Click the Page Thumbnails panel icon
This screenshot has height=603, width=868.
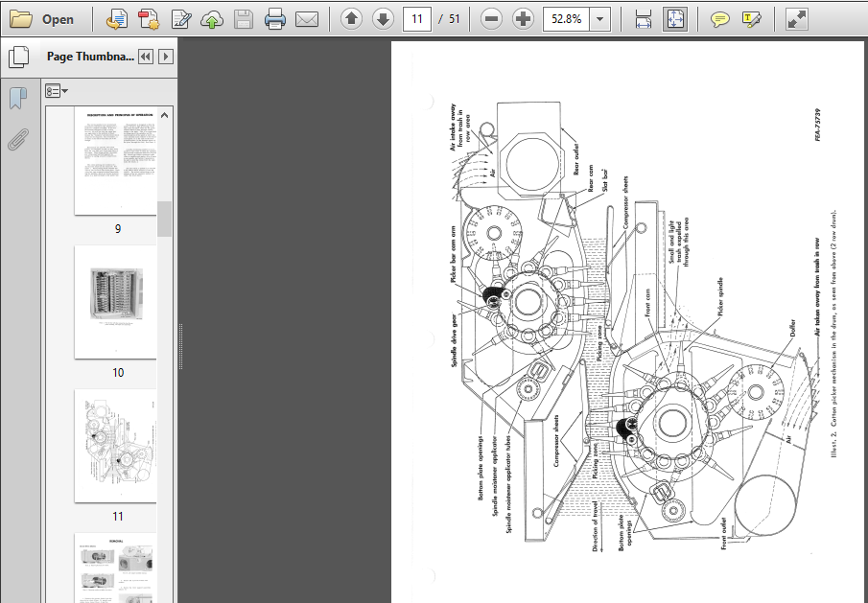click(x=19, y=57)
